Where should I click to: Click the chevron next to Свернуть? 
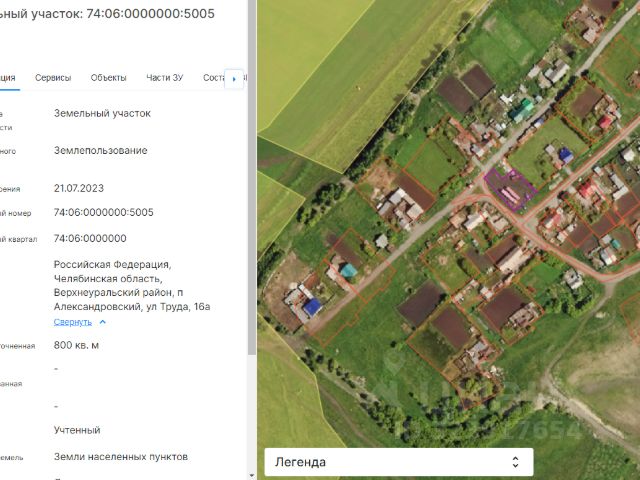[102, 322]
